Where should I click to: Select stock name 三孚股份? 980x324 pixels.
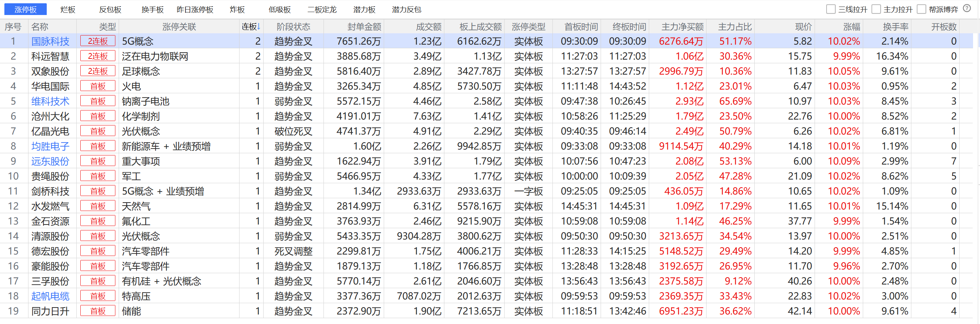[x=50, y=281]
